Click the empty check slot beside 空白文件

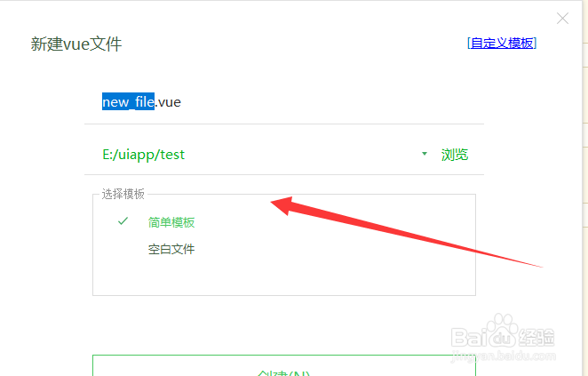(x=123, y=249)
